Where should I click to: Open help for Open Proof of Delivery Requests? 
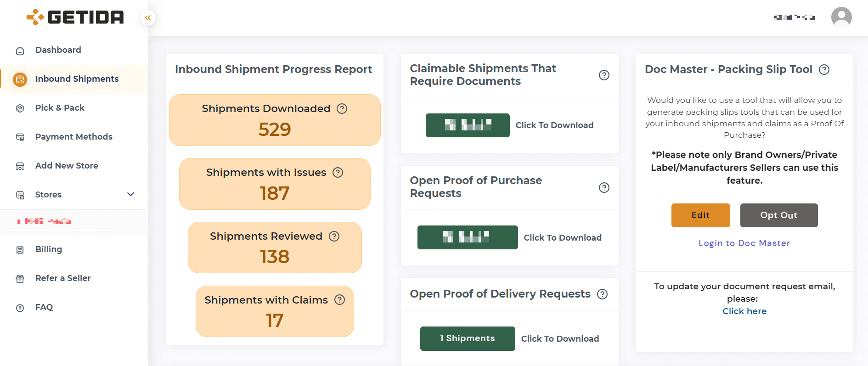[603, 294]
